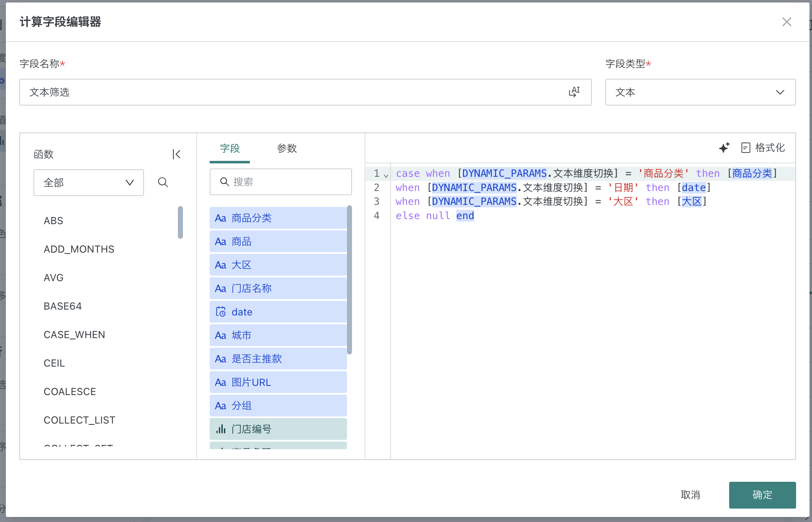
Task: Insert the 分组 field
Action: (278, 406)
